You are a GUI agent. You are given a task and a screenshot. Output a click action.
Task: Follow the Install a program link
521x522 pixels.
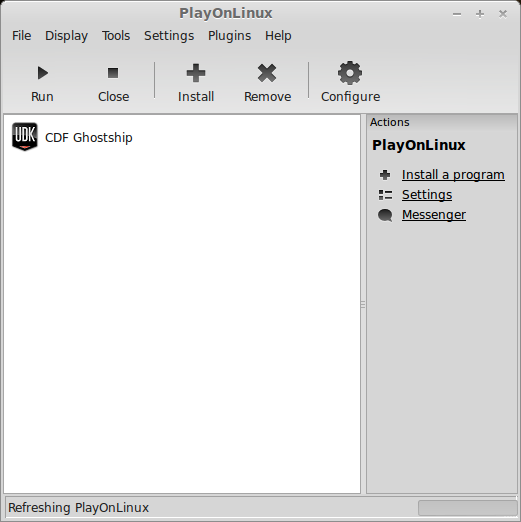pos(453,175)
